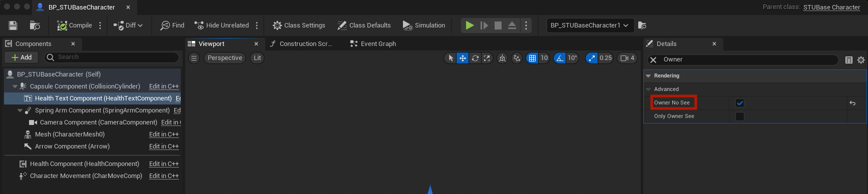The width and height of the screenshot is (868, 194).
Task: Open rotation snap value 10° dropdown
Action: click(573, 58)
